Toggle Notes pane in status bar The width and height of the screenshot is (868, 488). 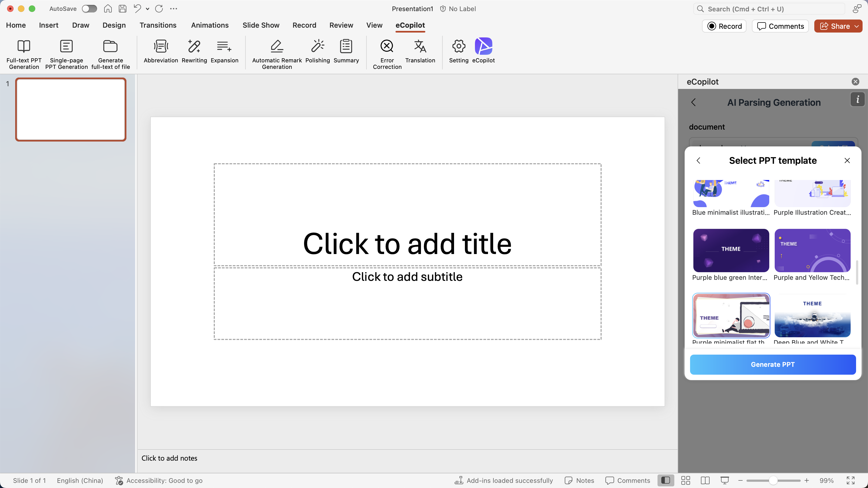tap(580, 481)
